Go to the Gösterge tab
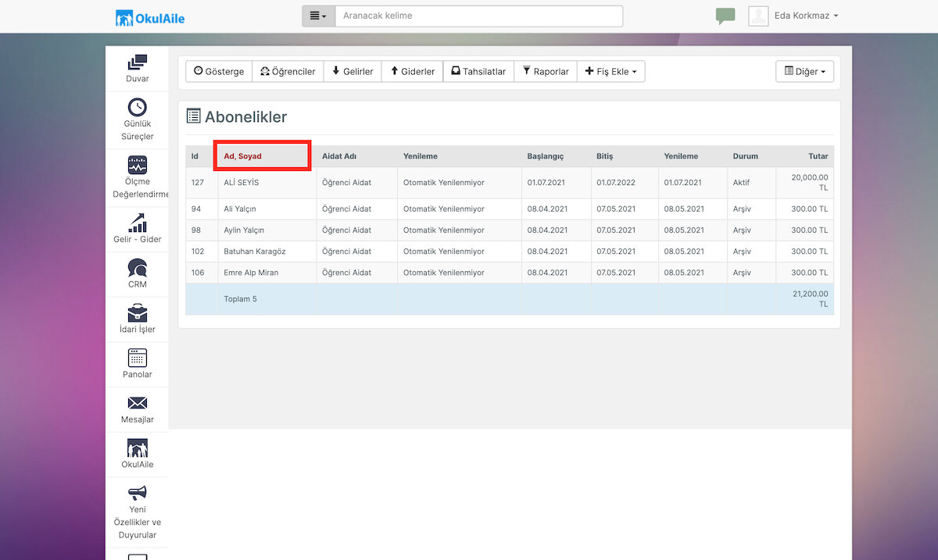 coord(219,71)
